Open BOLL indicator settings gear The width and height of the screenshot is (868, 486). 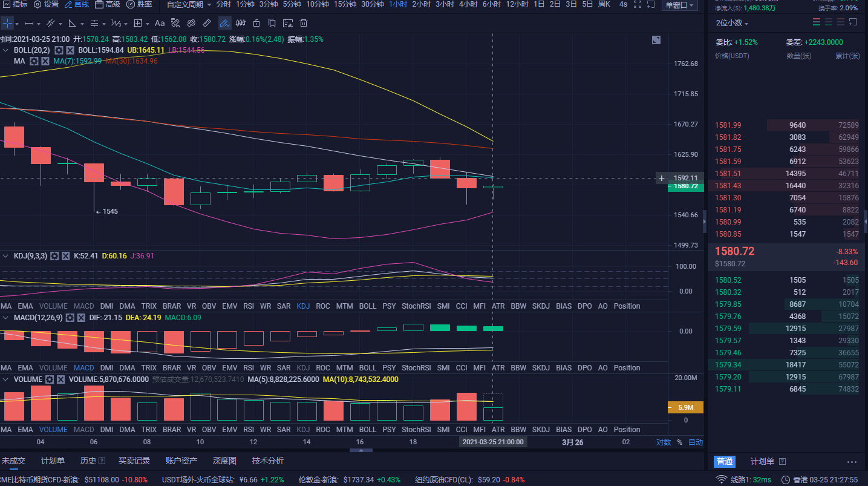pyautogui.click(x=59, y=50)
